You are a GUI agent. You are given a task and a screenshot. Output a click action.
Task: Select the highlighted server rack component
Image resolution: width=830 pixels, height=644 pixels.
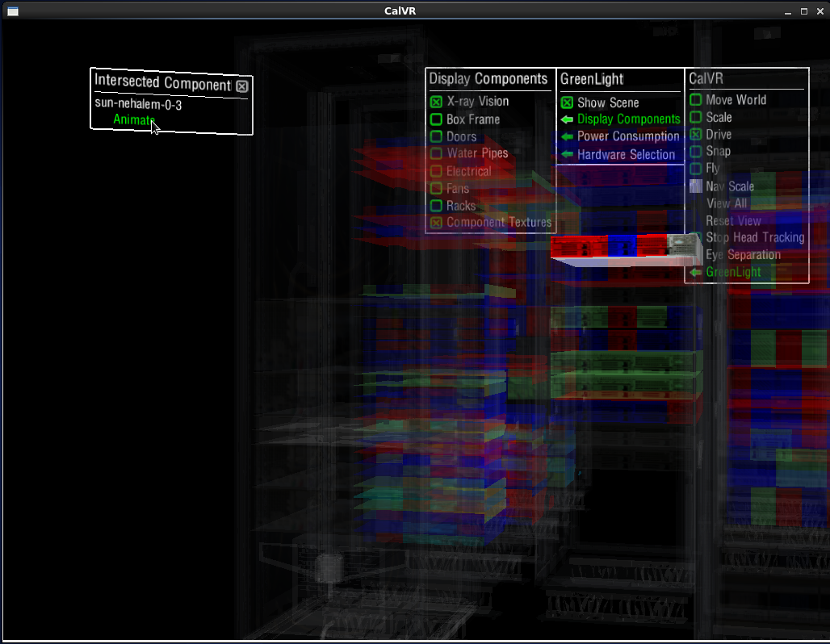click(622, 248)
